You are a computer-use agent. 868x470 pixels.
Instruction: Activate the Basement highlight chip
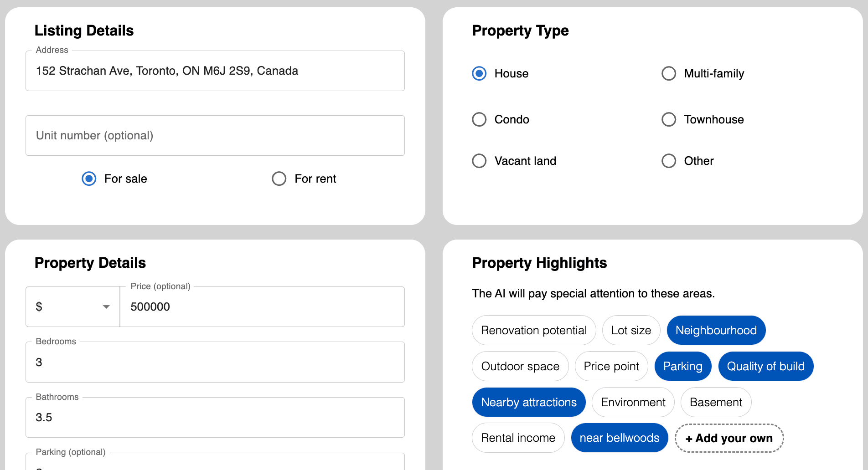pyautogui.click(x=716, y=402)
